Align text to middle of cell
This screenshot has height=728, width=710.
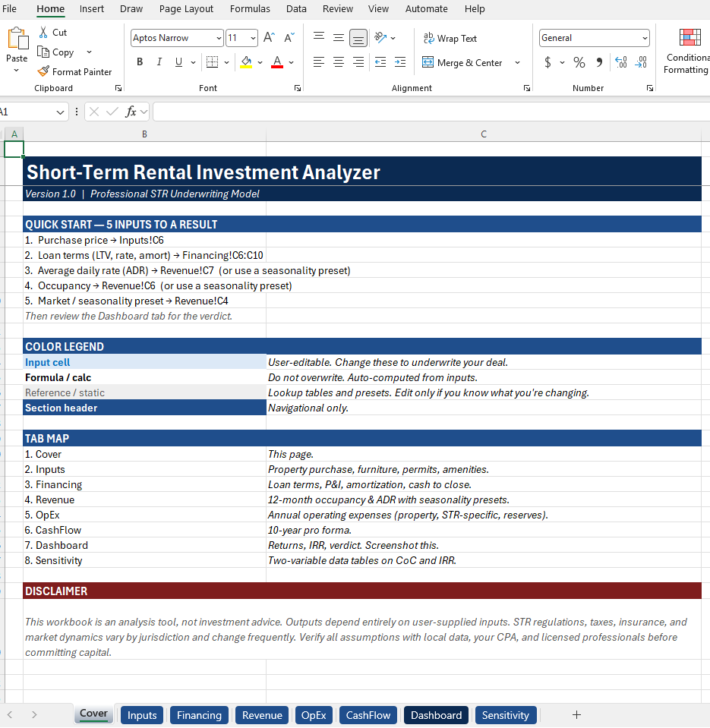339,38
